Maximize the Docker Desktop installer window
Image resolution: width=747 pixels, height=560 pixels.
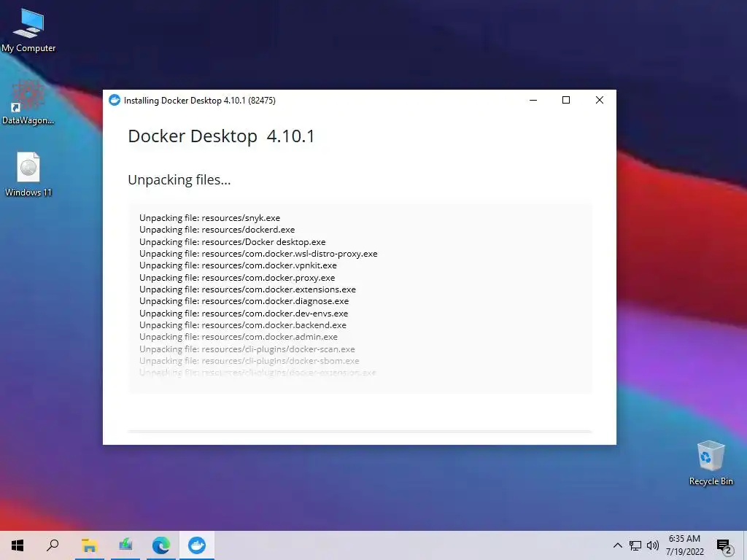[566, 100]
